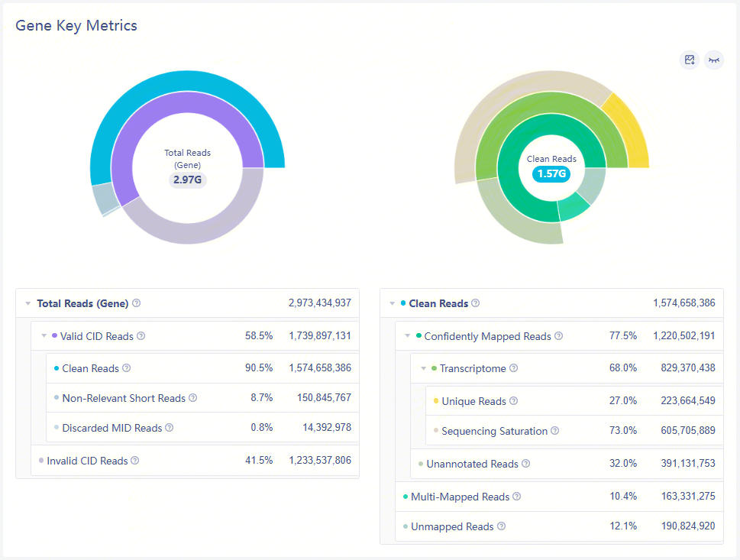
Task: Toggle the closed-eye hide charts button
Action: 714,60
